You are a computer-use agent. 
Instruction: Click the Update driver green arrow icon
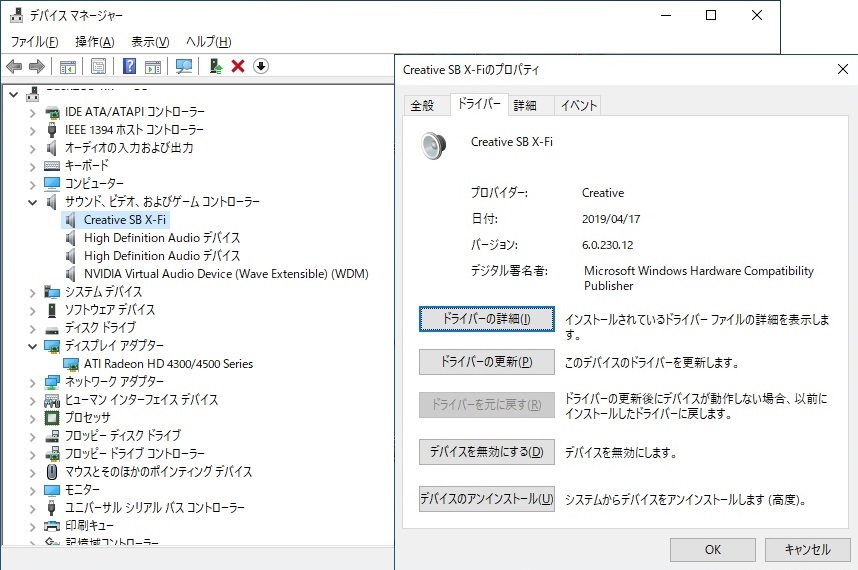(x=215, y=67)
